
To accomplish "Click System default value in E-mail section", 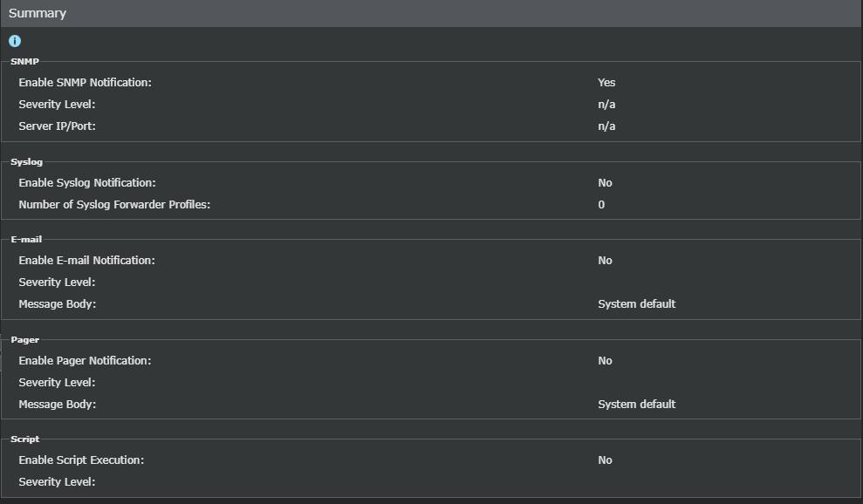I will 637,303.
